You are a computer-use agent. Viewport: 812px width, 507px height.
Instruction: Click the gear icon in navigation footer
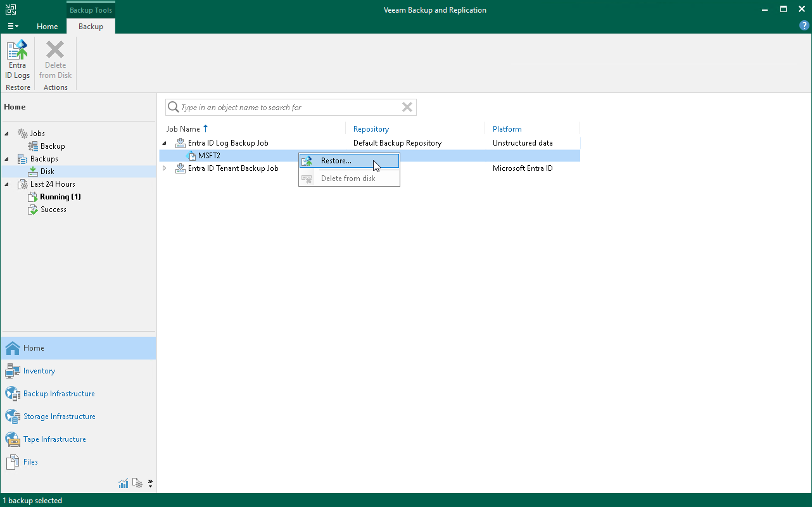pos(138,484)
